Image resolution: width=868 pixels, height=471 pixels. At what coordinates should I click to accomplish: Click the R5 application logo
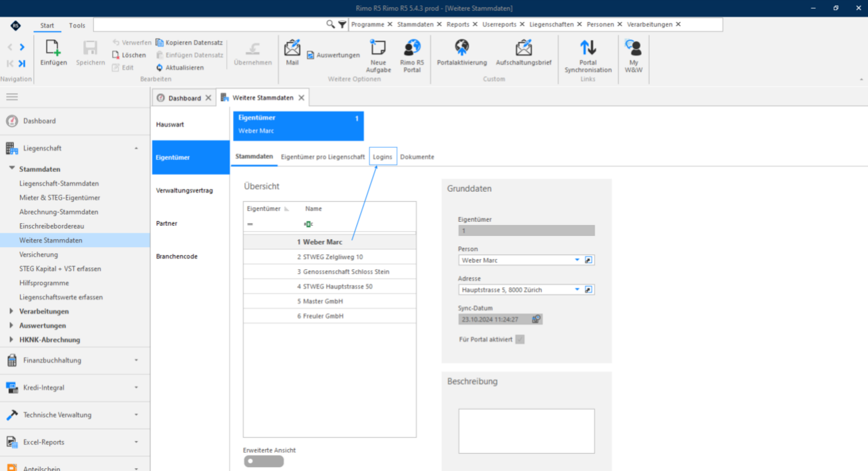coord(15,25)
